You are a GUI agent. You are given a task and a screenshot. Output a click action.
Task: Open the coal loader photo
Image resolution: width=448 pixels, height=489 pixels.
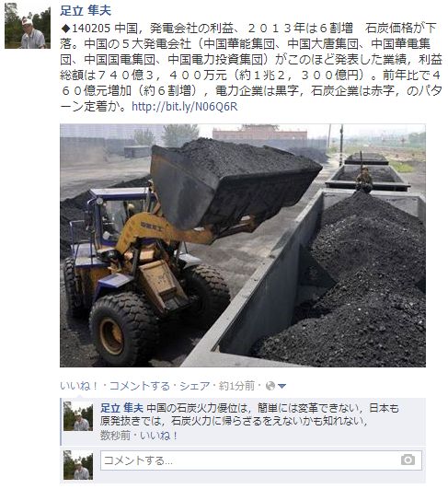point(243,245)
